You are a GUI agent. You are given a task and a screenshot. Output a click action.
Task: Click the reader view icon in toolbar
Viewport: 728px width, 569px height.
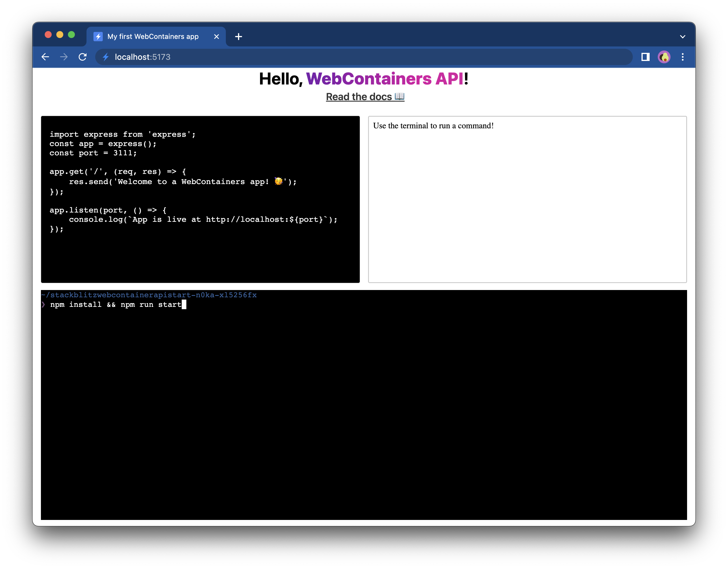coord(645,57)
